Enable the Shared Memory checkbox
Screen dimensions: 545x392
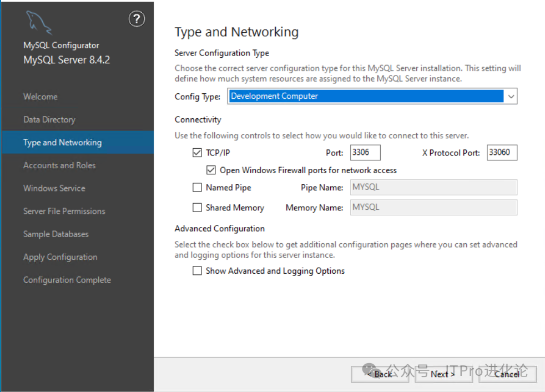197,208
